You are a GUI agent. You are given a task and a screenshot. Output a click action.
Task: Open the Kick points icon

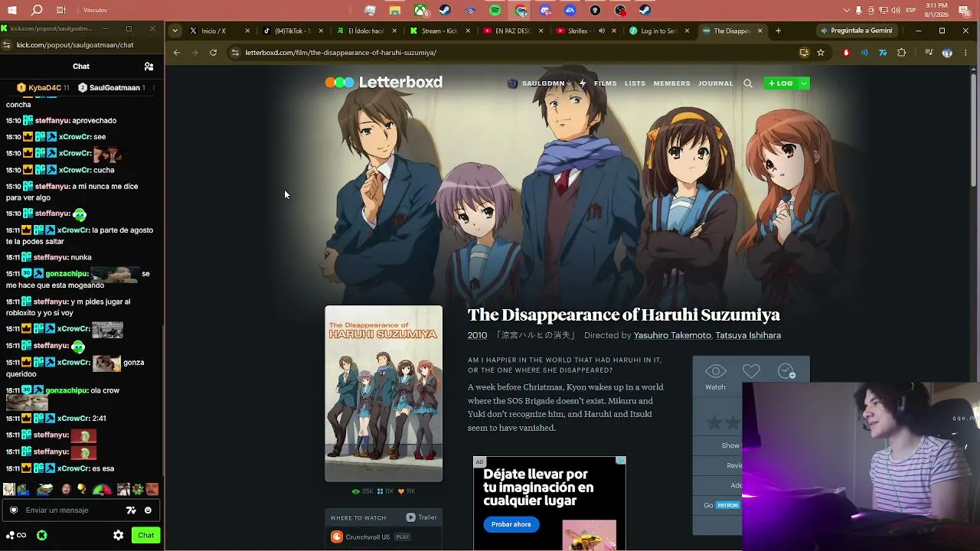tap(16, 536)
